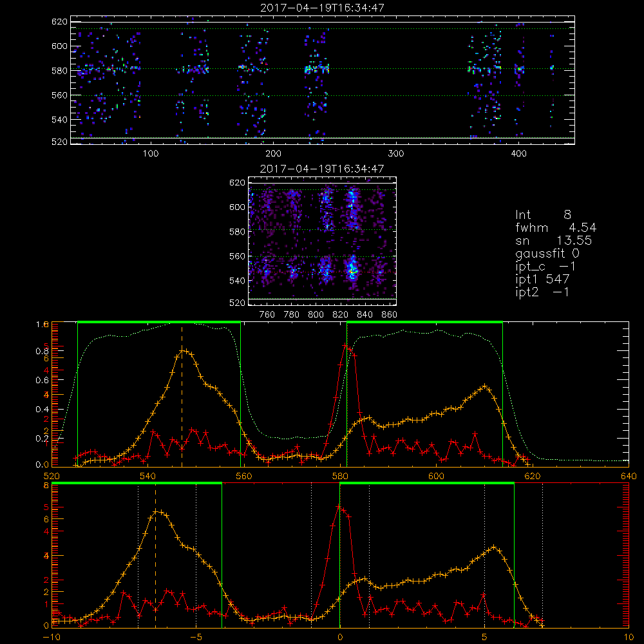Click y-axis label 0.8 of profile plot
Image resolution: width=644 pixels, height=644 pixels.
click(42, 351)
